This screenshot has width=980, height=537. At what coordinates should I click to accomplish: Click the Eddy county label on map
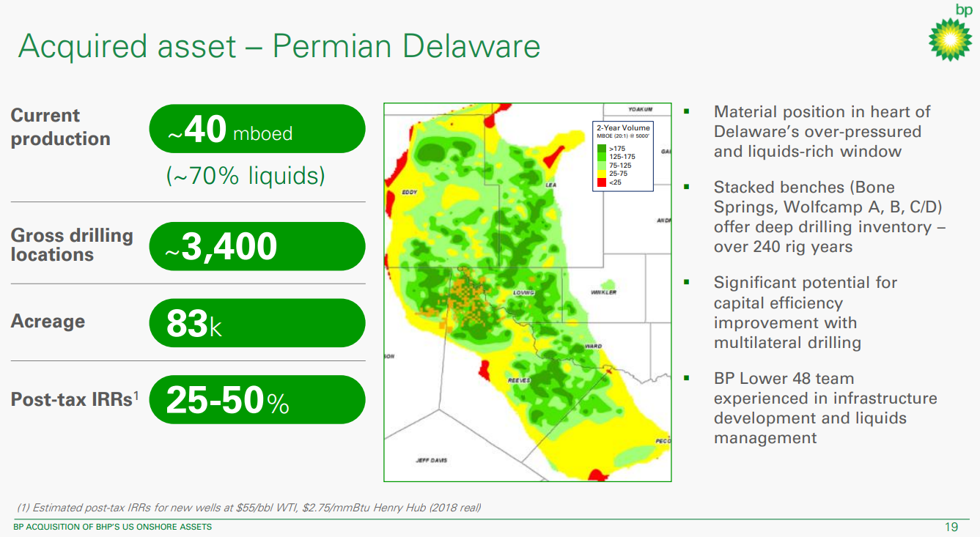coord(409,193)
